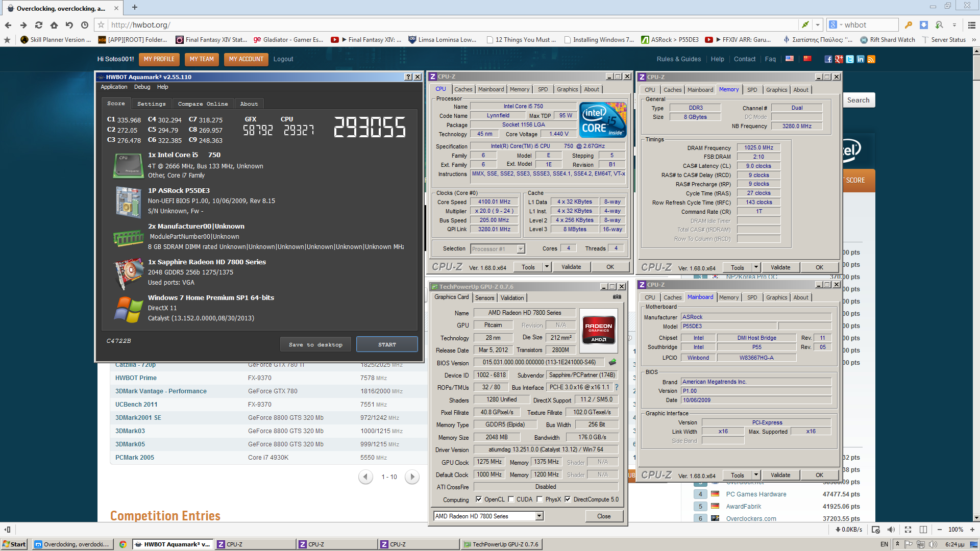Viewport: 980px width, 551px height.
Task: Click the GPU-Z BIOS save chip icon
Action: [612, 362]
